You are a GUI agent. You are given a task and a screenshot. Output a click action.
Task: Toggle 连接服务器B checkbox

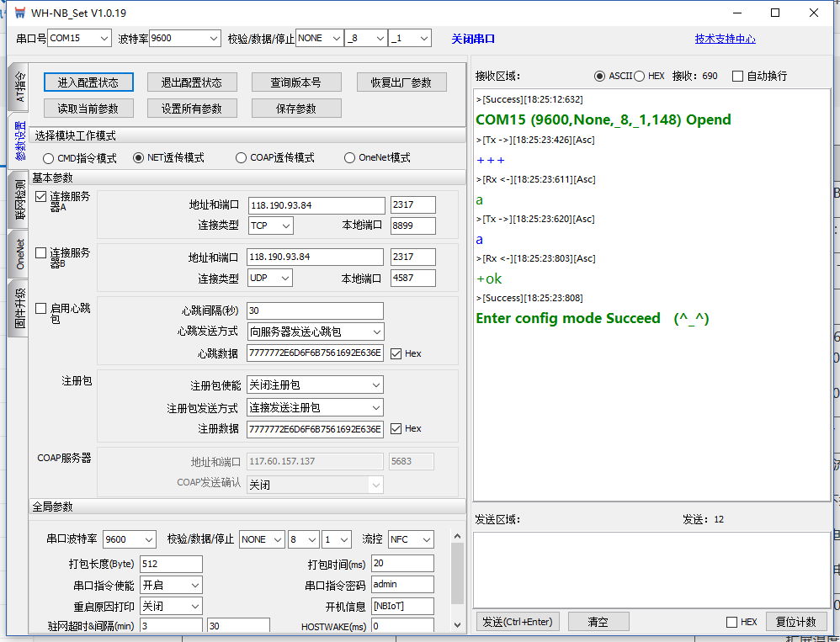click(40, 252)
